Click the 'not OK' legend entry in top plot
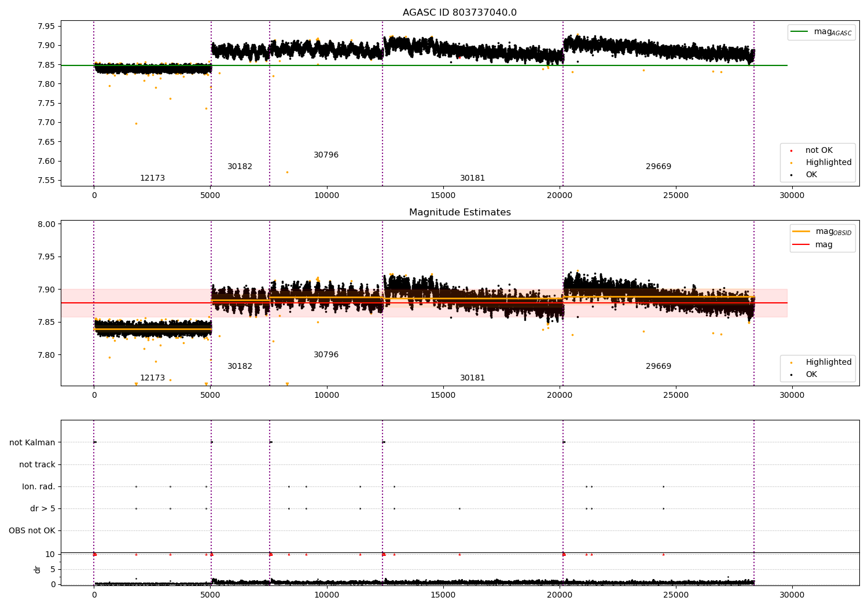The image size is (868, 608). (819, 151)
